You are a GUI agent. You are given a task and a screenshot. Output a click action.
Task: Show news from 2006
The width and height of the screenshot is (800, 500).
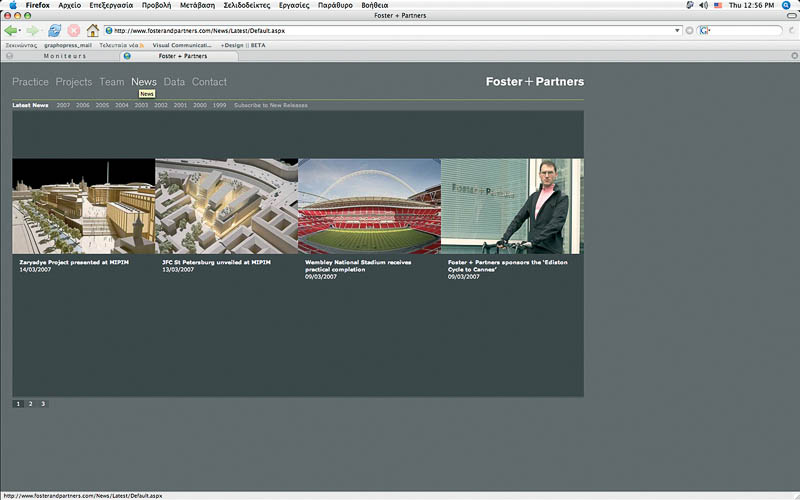83,105
